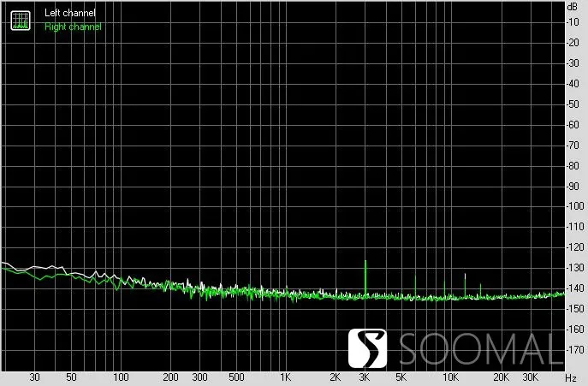This screenshot has width=588, height=386.
Task: Click the 200 Hz frequency axis label
Action: (170, 377)
